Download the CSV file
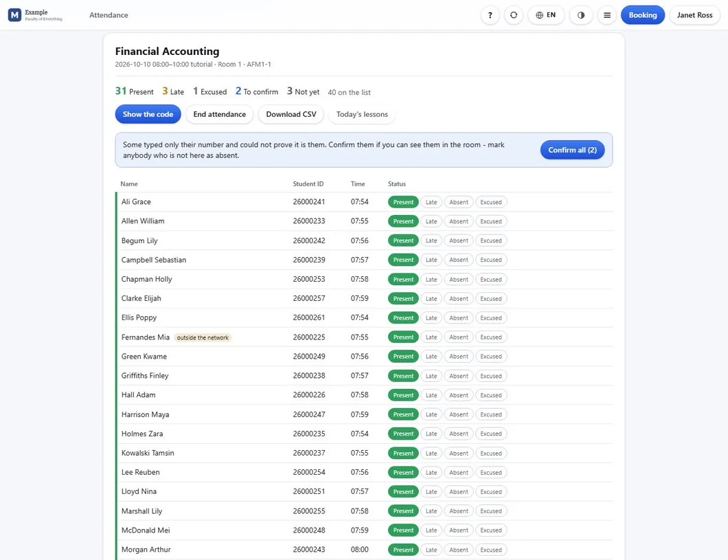The image size is (728, 560). click(291, 114)
